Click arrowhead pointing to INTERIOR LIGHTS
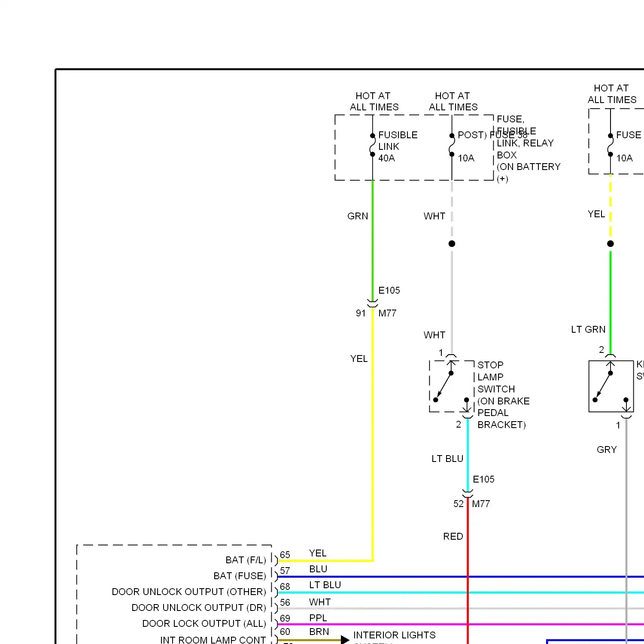 [345, 640]
